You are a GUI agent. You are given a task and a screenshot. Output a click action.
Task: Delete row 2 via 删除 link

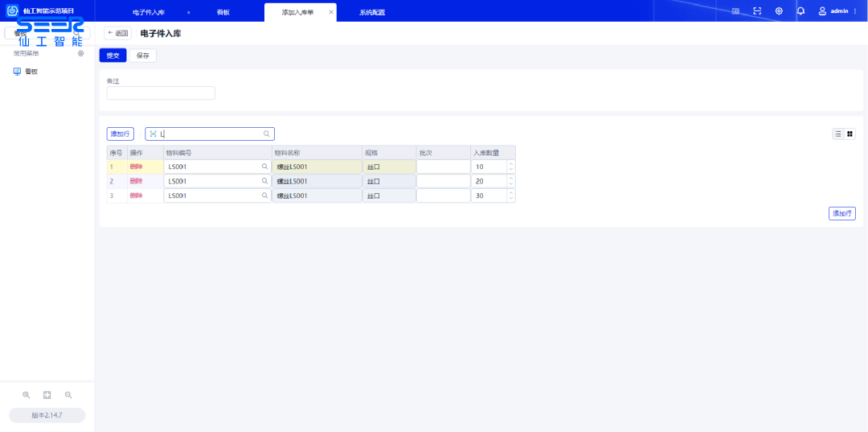coord(136,181)
